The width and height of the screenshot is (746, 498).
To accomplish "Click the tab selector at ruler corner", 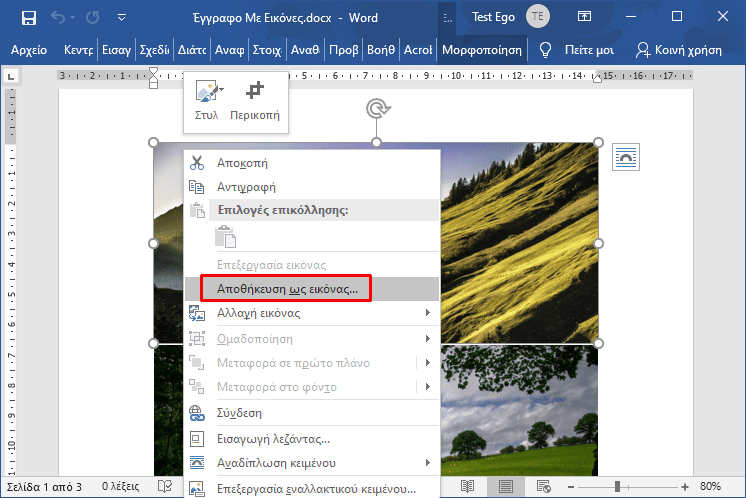I will click(10, 76).
